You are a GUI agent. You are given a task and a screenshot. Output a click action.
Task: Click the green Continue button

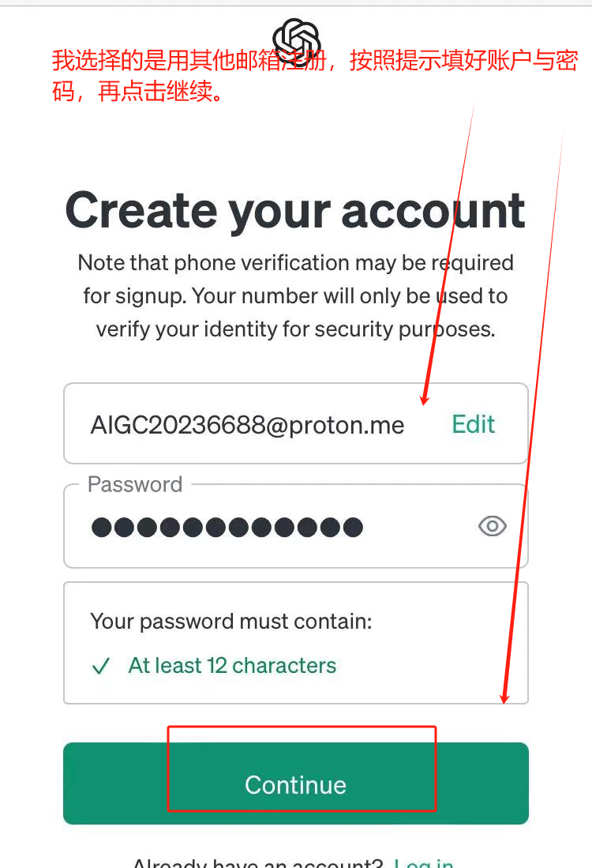tap(296, 783)
